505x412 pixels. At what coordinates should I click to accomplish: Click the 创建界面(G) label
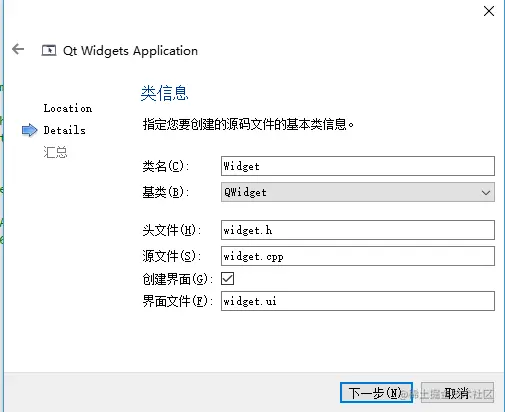178,279
